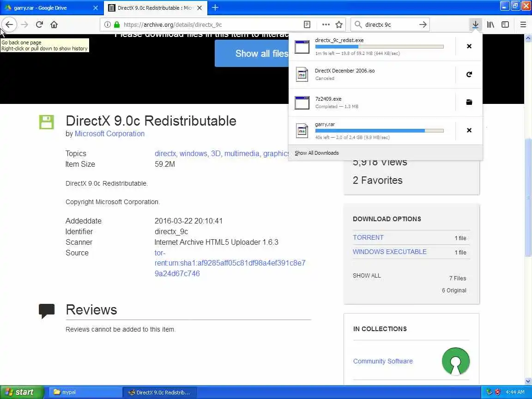Click DirectX December 2006.iso file icon
The height and width of the screenshot is (399, 532).
302,74
